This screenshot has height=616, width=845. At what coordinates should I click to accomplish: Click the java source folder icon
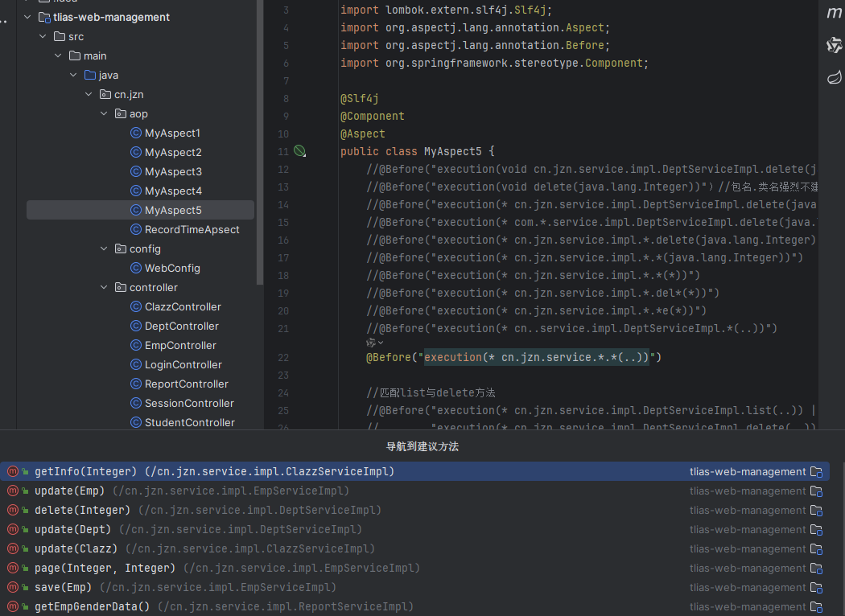click(x=90, y=75)
